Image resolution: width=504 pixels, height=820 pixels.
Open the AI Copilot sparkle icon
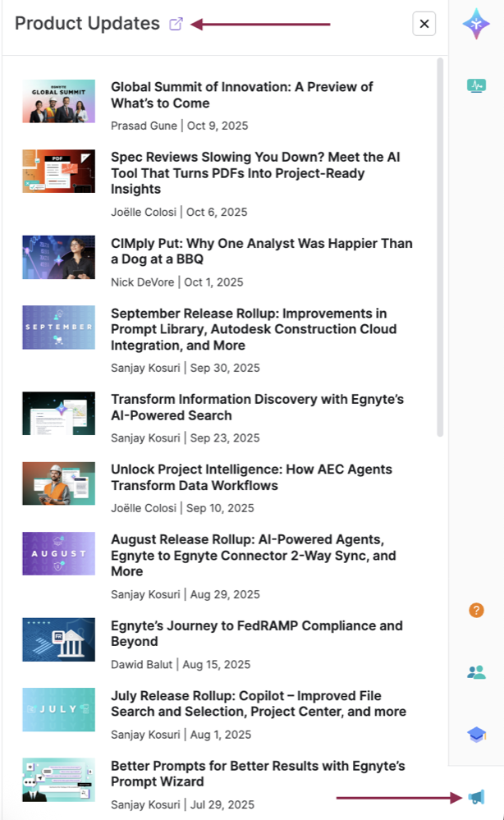pos(476,24)
